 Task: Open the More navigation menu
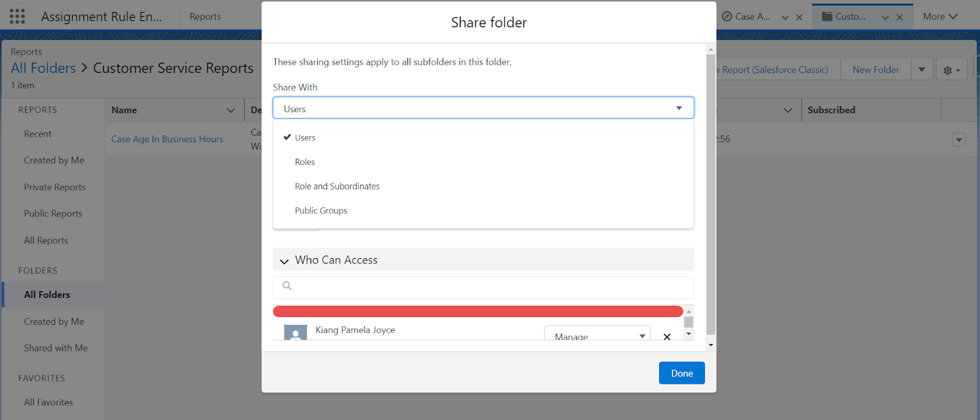pos(940,17)
